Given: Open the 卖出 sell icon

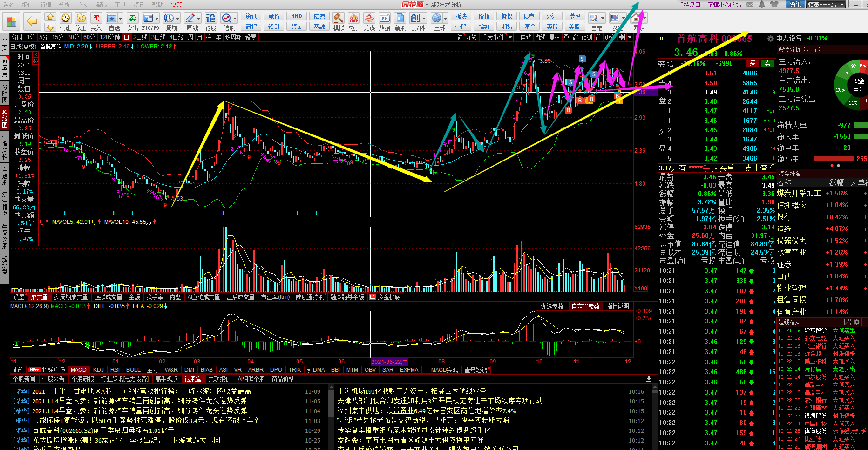Looking at the screenshot, I should click(x=133, y=19).
